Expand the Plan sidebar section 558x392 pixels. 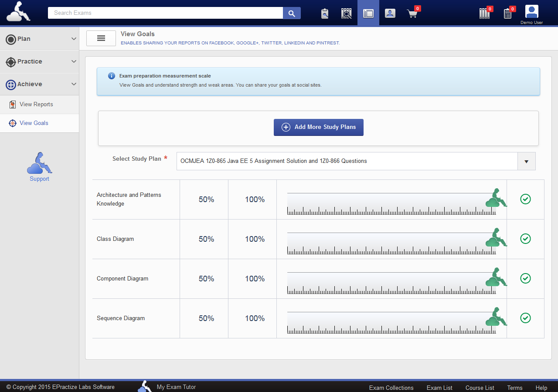pos(39,39)
